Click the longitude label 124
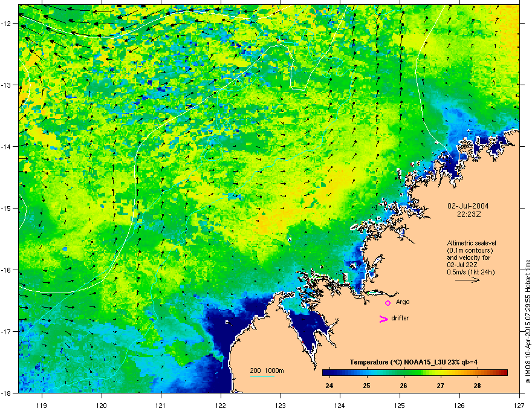This screenshot has height=411, width=532. (x=340, y=405)
